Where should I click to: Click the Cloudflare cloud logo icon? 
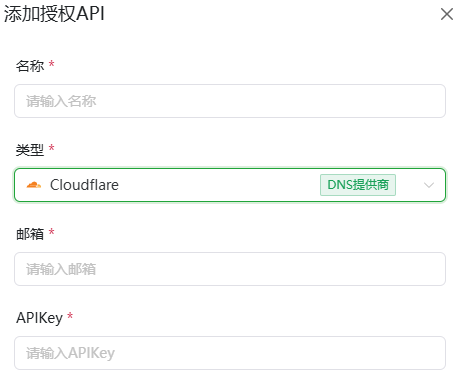34,185
